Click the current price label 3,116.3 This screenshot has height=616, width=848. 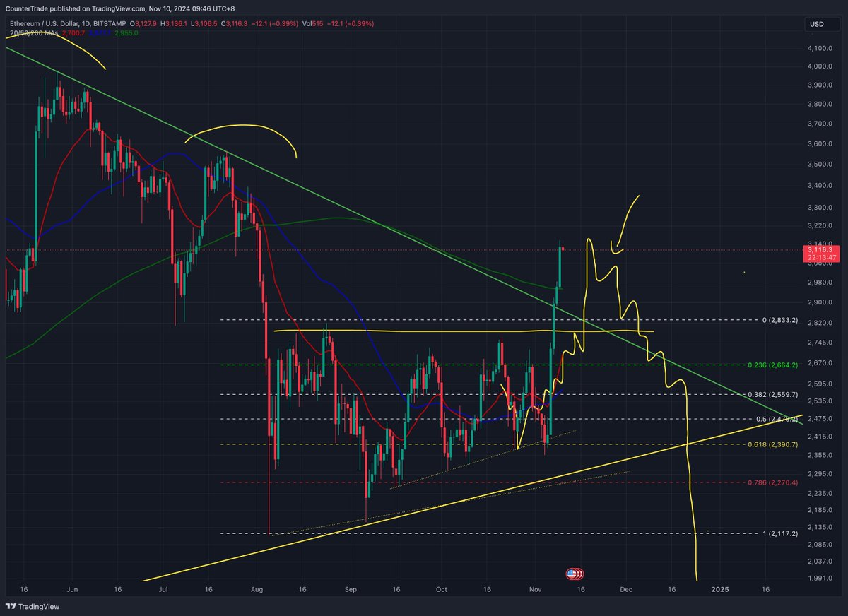click(820, 249)
